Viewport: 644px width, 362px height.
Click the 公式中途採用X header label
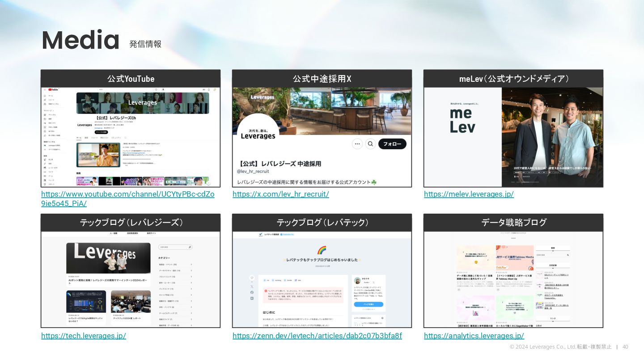(322, 79)
